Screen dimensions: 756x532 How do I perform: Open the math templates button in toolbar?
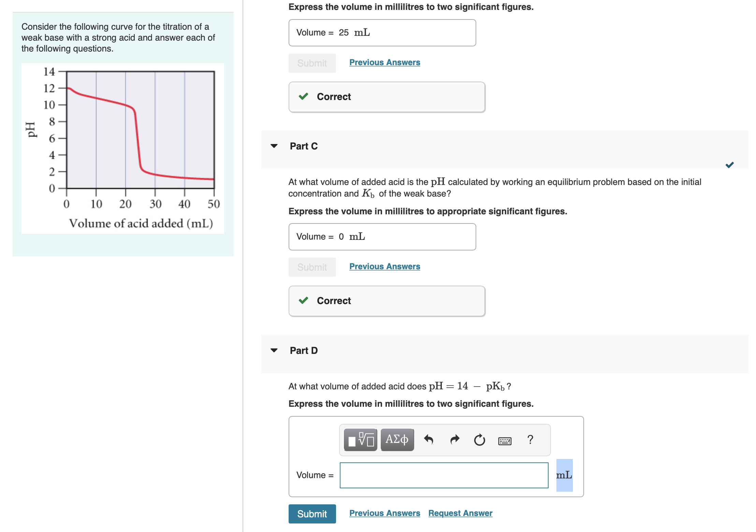(x=360, y=440)
